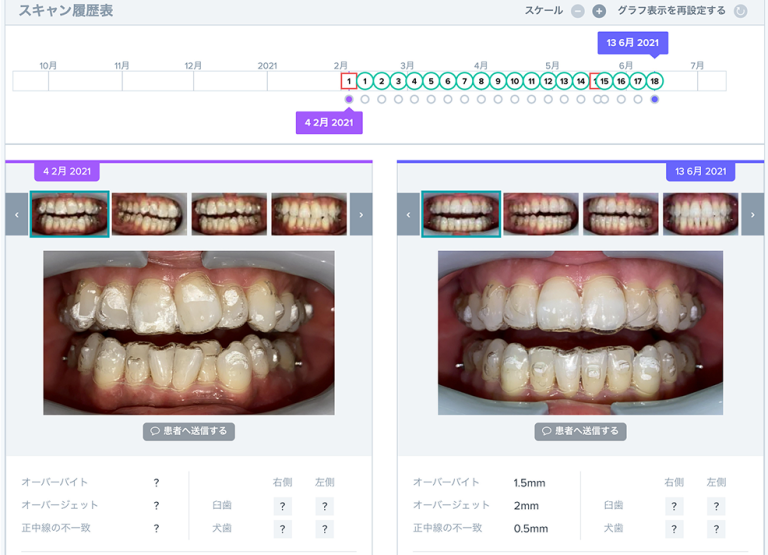Select the red square scan marker 1

(x=348, y=81)
